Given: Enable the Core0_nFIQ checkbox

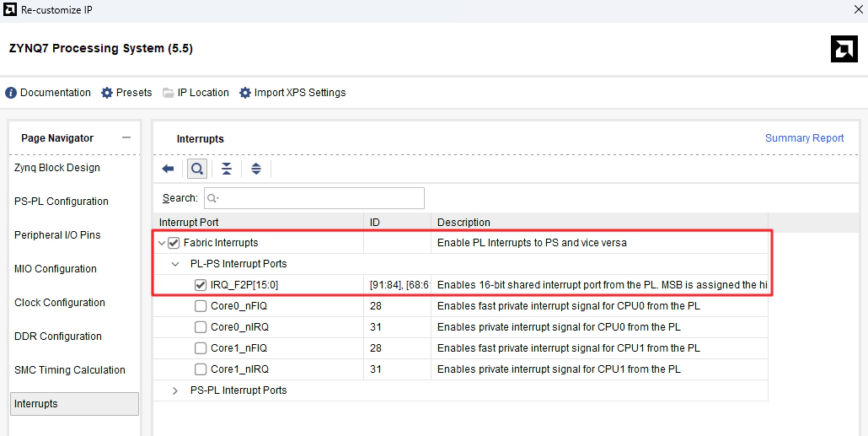Looking at the screenshot, I should pos(201,306).
